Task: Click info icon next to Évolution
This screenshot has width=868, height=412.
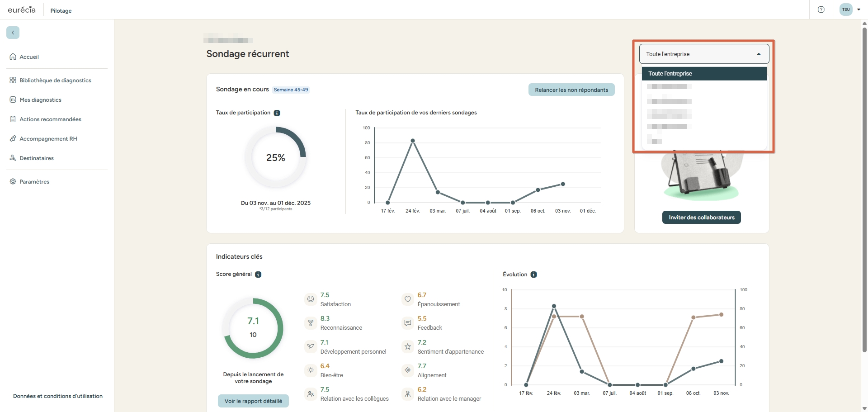Action: (x=533, y=275)
